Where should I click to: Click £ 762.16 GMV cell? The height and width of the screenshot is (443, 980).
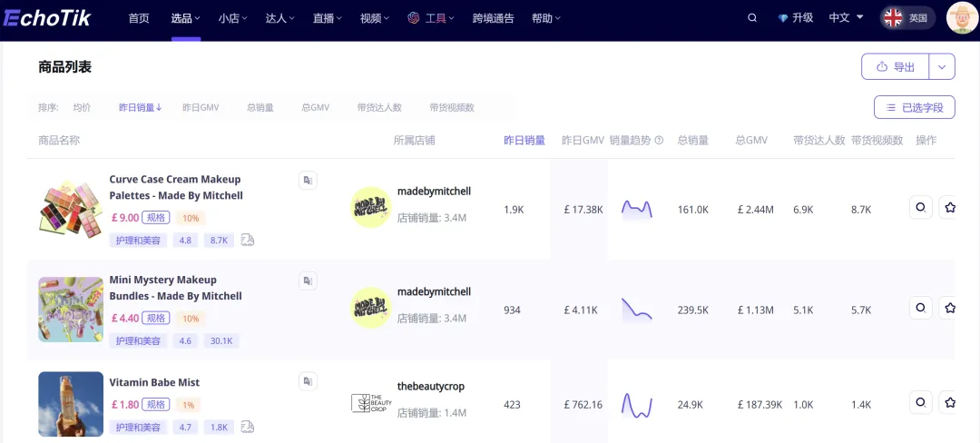click(583, 405)
